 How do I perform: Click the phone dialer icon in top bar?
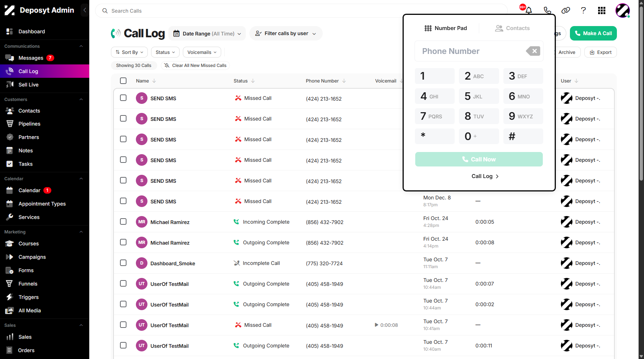click(548, 10)
